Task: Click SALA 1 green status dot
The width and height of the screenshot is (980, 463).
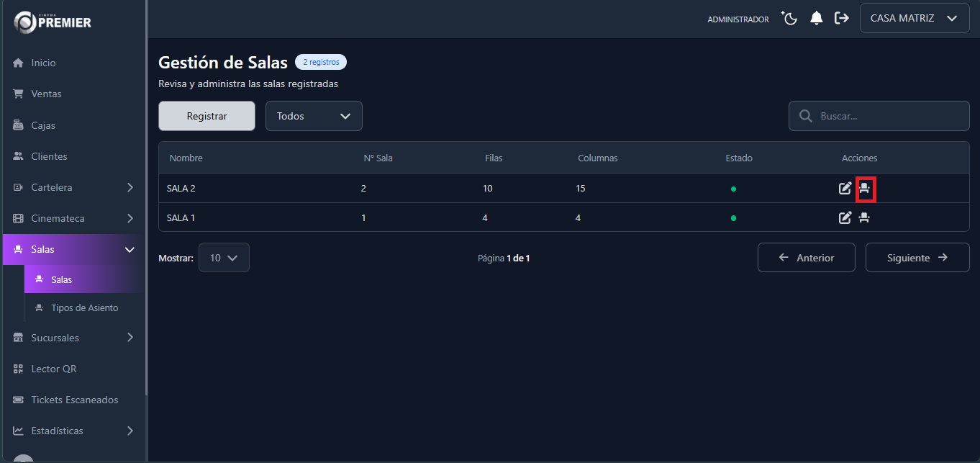Action: pyautogui.click(x=733, y=218)
